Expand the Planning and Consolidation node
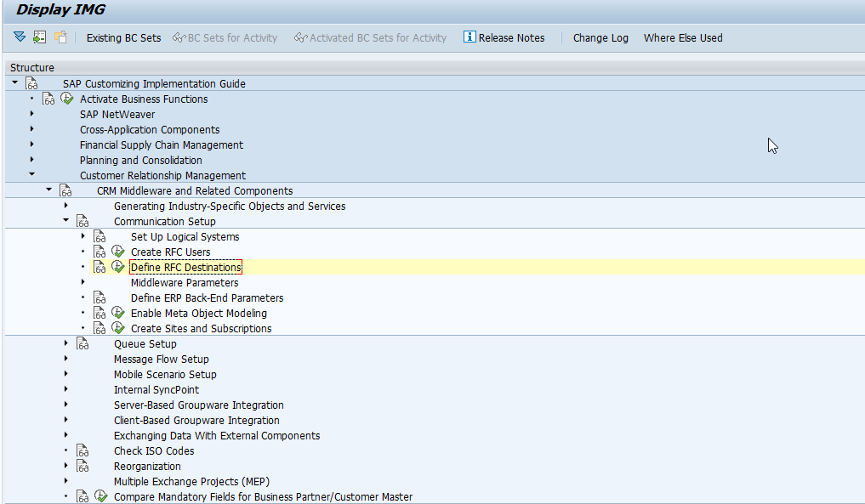865x504 pixels. coord(32,160)
